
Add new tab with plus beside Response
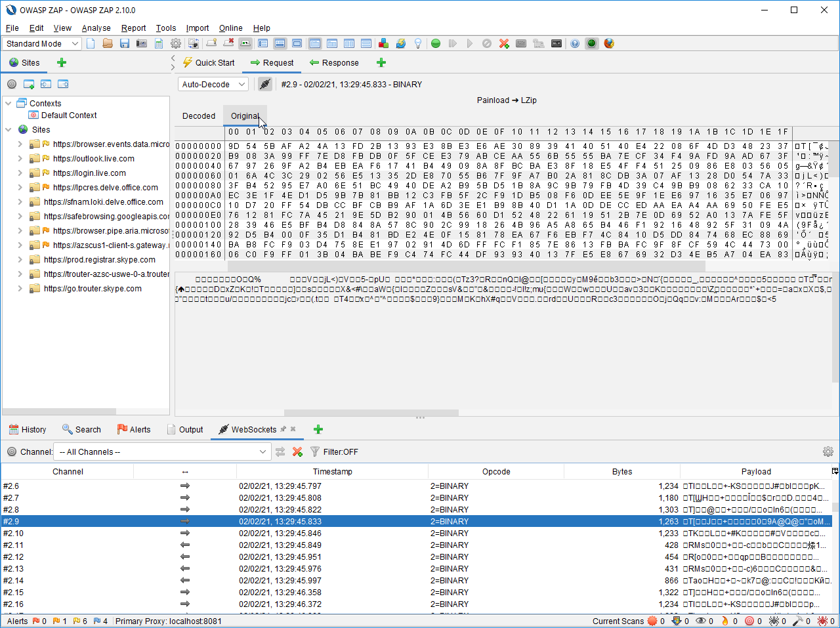point(381,63)
